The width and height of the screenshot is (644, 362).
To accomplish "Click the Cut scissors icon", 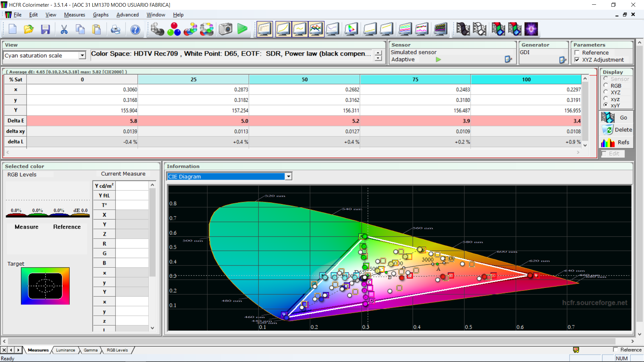I will click(x=64, y=29).
